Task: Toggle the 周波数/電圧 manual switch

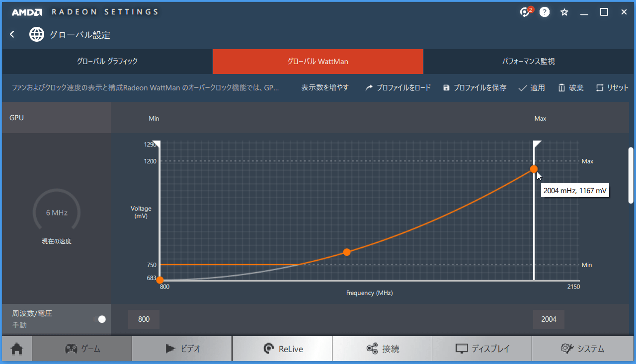Action: pyautogui.click(x=100, y=319)
